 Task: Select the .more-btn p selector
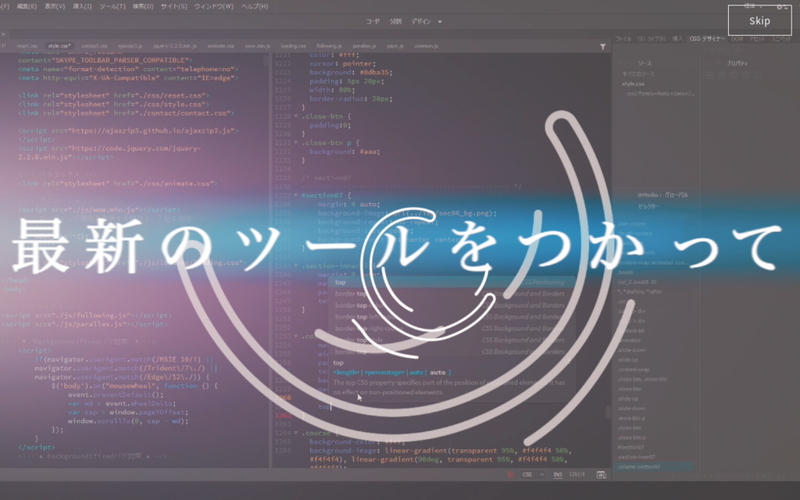(631, 418)
